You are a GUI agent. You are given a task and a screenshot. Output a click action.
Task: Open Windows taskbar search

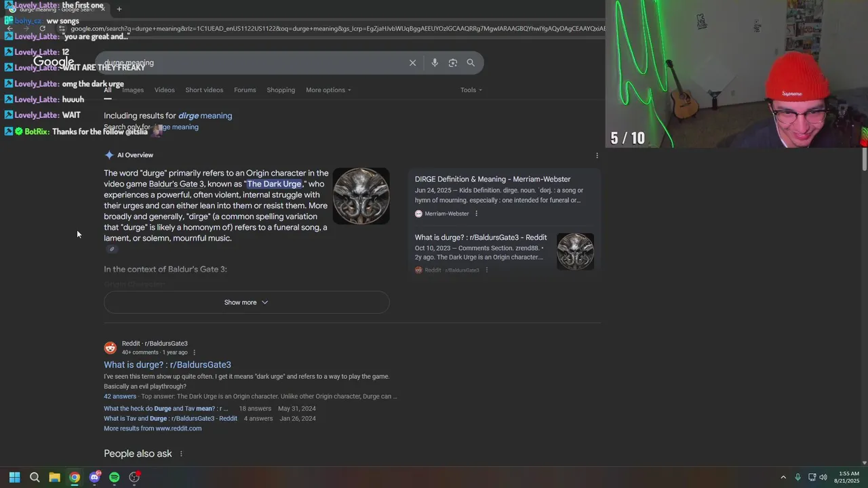[x=35, y=477]
